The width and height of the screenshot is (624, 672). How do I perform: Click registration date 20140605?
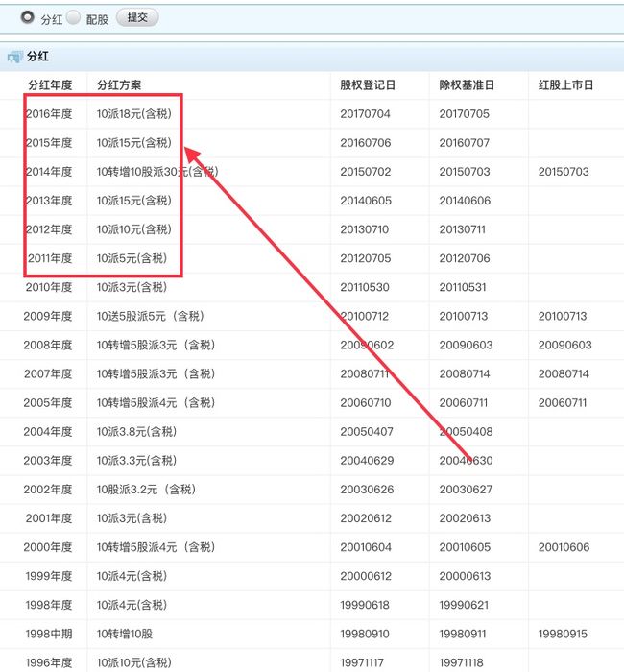coord(366,201)
